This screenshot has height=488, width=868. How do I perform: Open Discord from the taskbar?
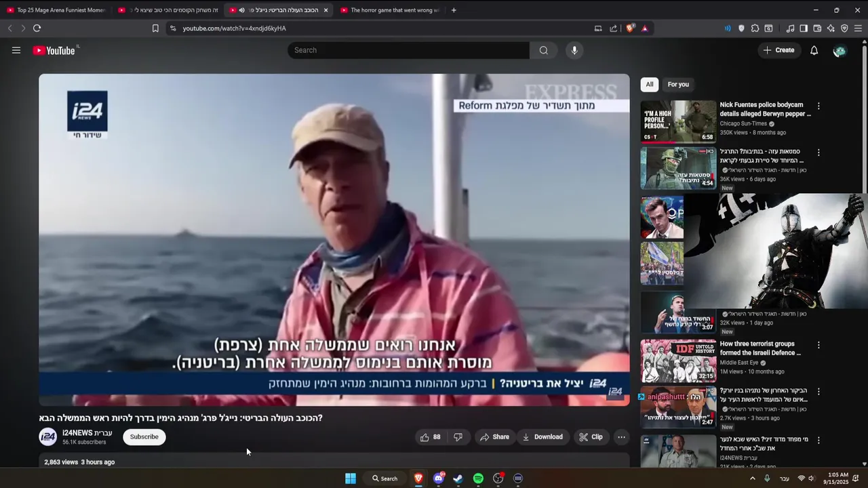pyautogui.click(x=438, y=479)
